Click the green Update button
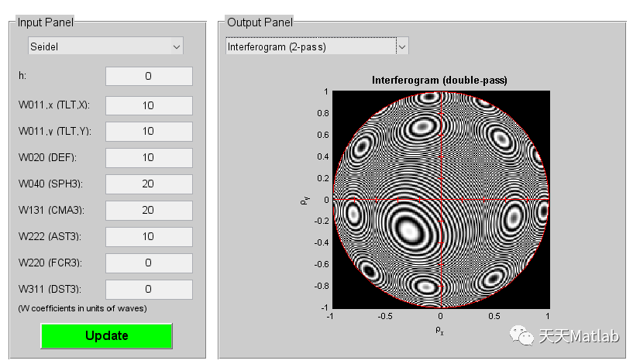 pyautogui.click(x=106, y=336)
